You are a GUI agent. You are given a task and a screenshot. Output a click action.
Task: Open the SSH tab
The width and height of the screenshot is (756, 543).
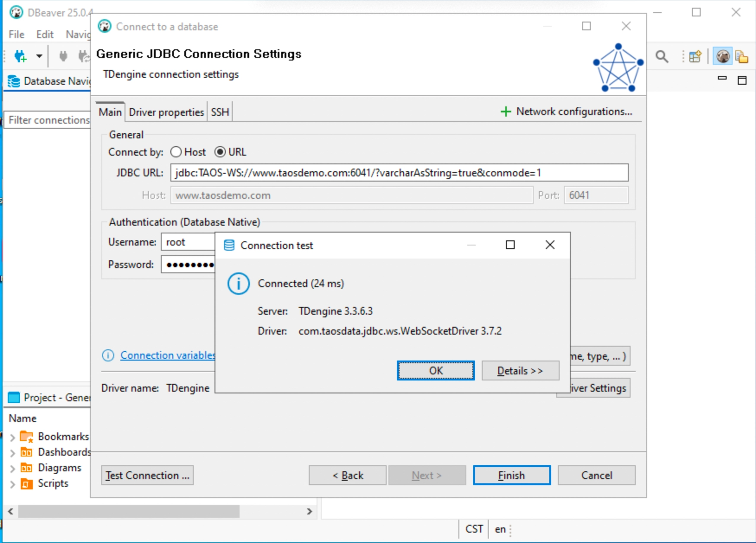pos(220,112)
